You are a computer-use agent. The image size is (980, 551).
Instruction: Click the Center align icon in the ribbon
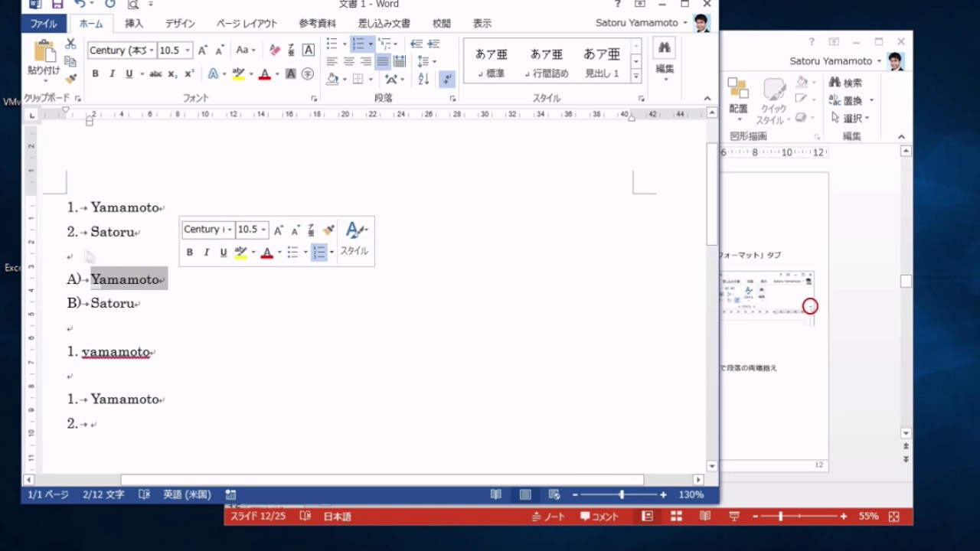coord(349,62)
